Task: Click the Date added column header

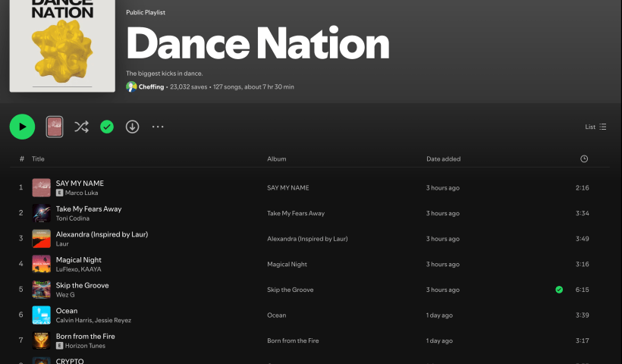Action: pos(443,158)
